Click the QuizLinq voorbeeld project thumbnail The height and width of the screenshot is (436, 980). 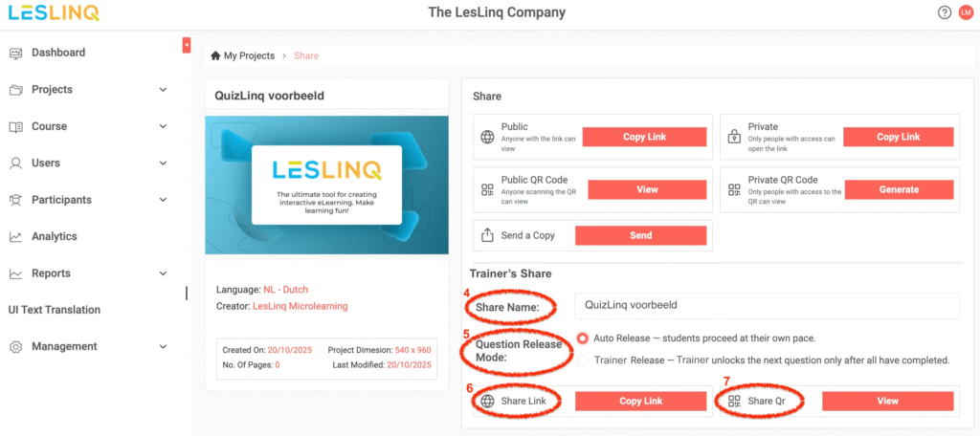tap(326, 185)
